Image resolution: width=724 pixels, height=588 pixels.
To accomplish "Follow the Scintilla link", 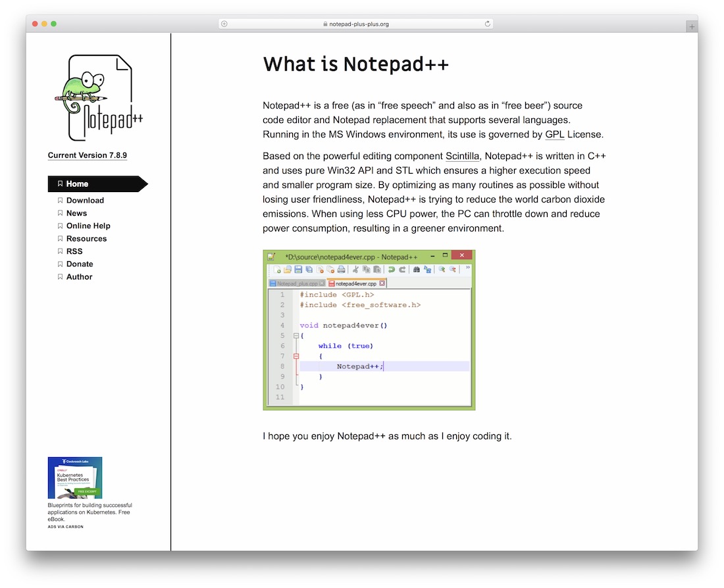I will tap(462, 156).
